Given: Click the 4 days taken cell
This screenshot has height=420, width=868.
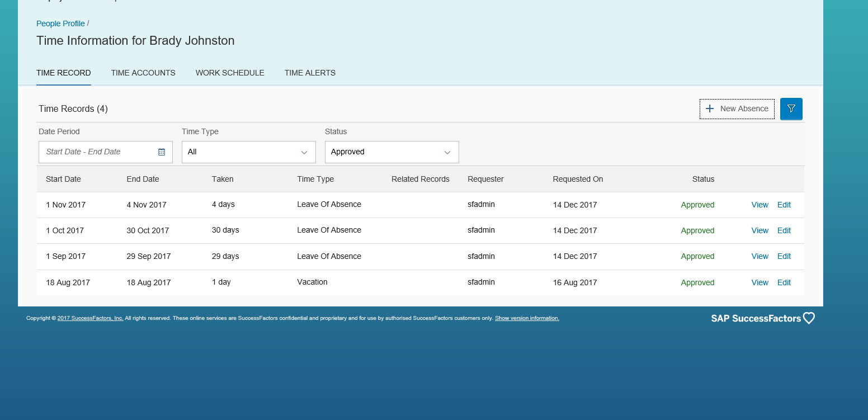Looking at the screenshot, I should pos(223,204).
